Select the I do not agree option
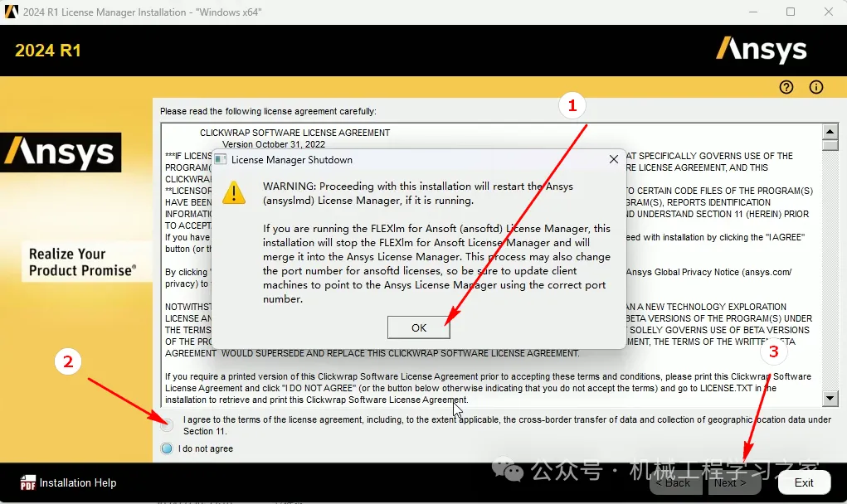This screenshot has width=847, height=504. click(167, 448)
